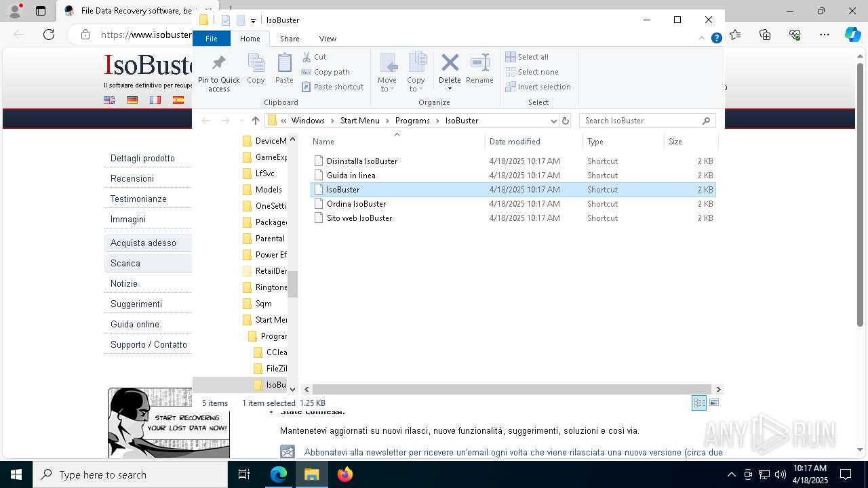The width and height of the screenshot is (868, 488).
Task: Click Select all in the ribbon
Action: click(527, 57)
